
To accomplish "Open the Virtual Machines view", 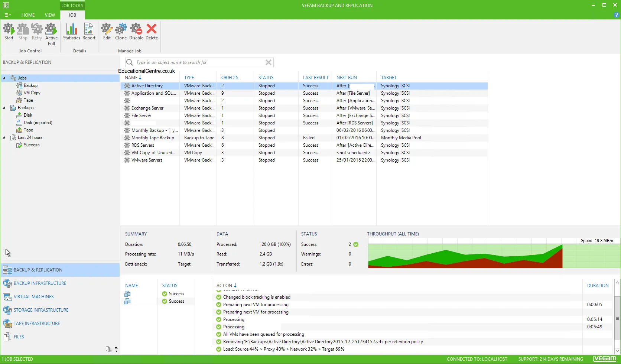I will click(60, 297).
